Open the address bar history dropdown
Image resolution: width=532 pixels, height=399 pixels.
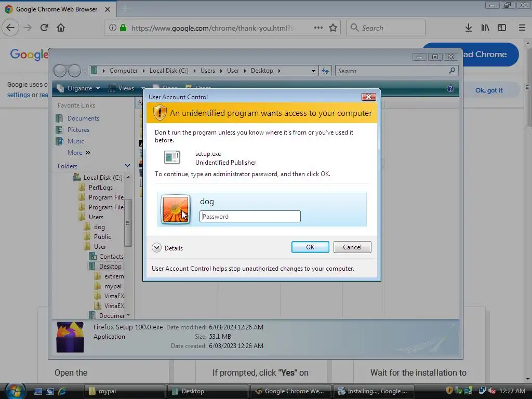point(313,71)
